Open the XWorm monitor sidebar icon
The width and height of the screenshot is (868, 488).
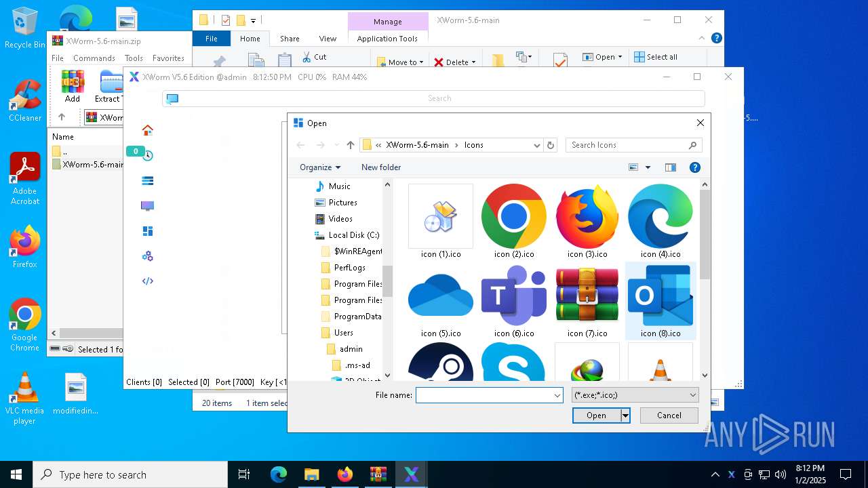pos(147,206)
